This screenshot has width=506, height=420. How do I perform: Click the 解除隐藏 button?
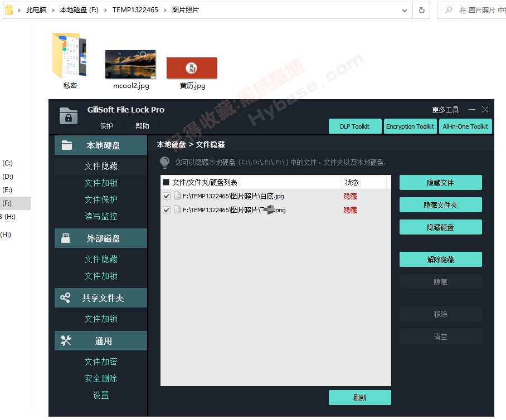click(x=440, y=260)
